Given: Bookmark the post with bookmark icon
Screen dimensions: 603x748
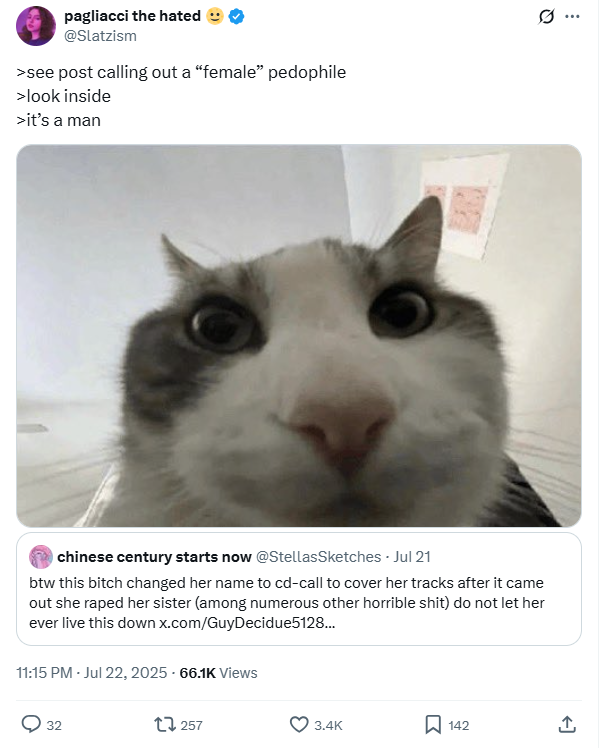Looking at the screenshot, I should [x=433, y=725].
